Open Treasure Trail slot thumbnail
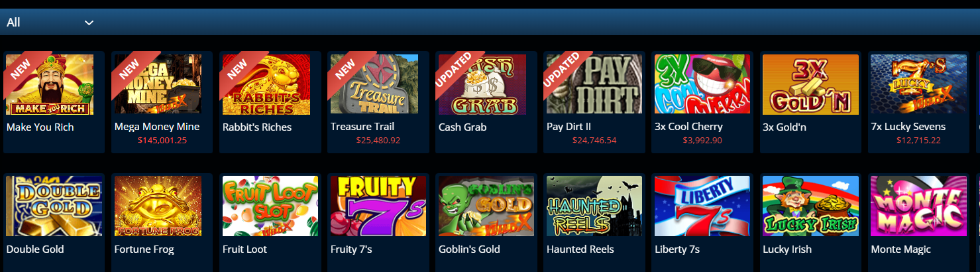The width and height of the screenshot is (980, 272). (x=374, y=85)
